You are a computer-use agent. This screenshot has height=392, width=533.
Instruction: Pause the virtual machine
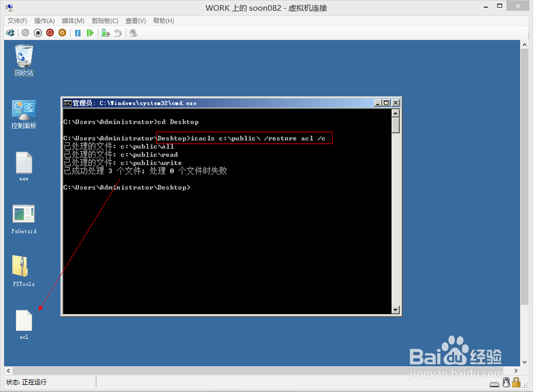(78, 33)
